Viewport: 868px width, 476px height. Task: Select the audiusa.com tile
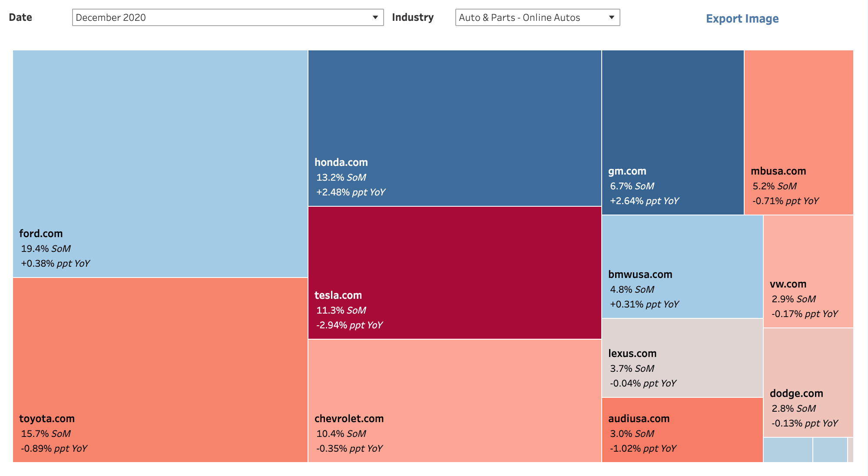pos(682,430)
